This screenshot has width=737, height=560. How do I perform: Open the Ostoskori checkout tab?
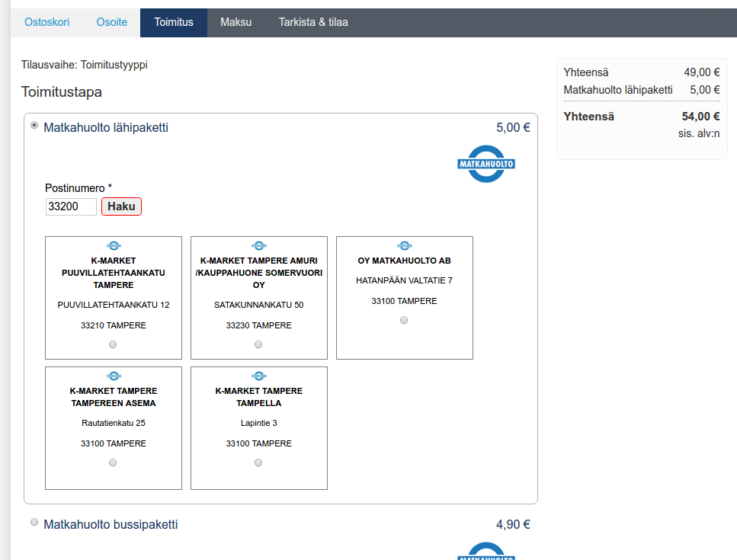click(46, 22)
